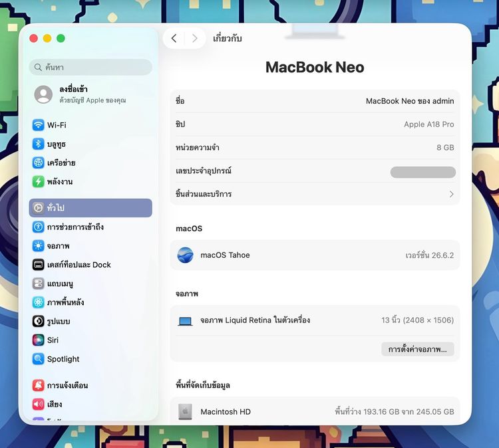The width and height of the screenshot is (499, 448).
Task: Open Wi-Fi settings icon in sidebar
Action: tap(38, 125)
